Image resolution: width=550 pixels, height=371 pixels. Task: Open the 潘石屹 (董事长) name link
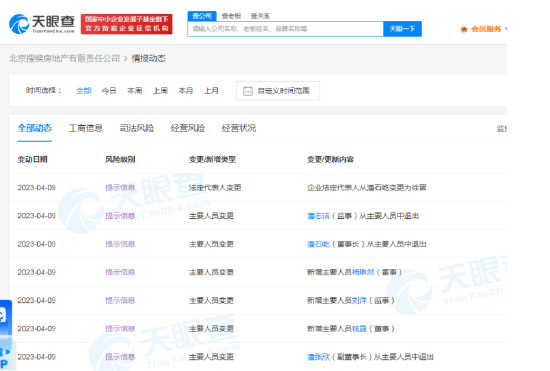pos(318,244)
